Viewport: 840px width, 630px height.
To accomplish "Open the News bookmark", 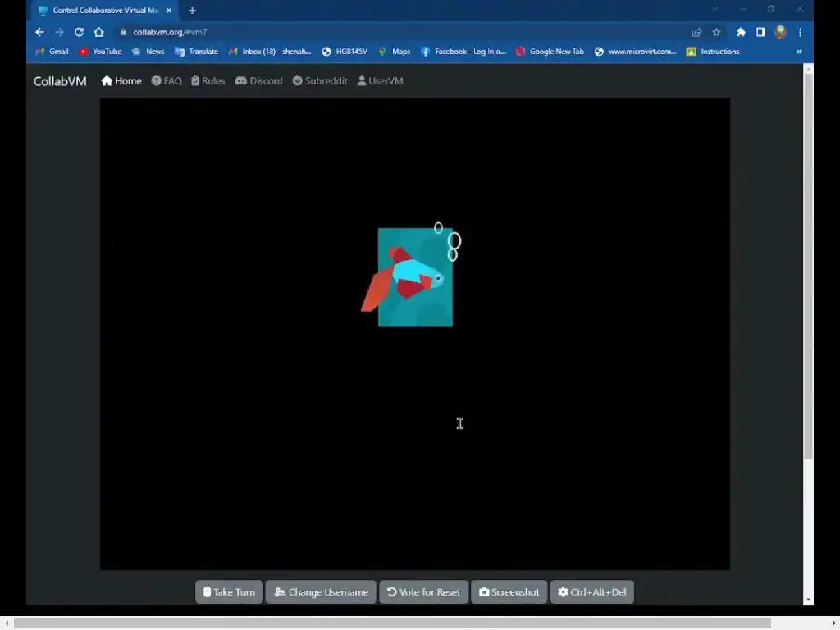I will [x=148, y=52].
